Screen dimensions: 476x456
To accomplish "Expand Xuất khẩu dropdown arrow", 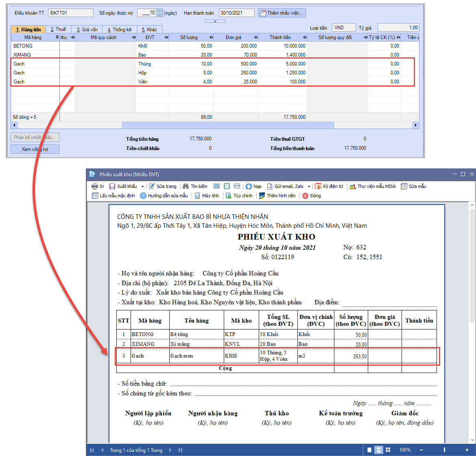I will [x=142, y=186].
